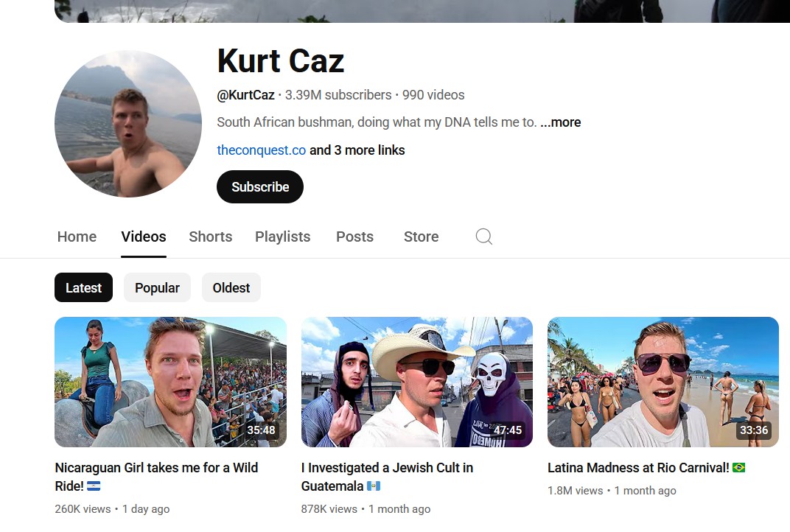The width and height of the screenshot is (790, 532).
Task: Sort videos by Popular
Action: click(x=157, y=287)
